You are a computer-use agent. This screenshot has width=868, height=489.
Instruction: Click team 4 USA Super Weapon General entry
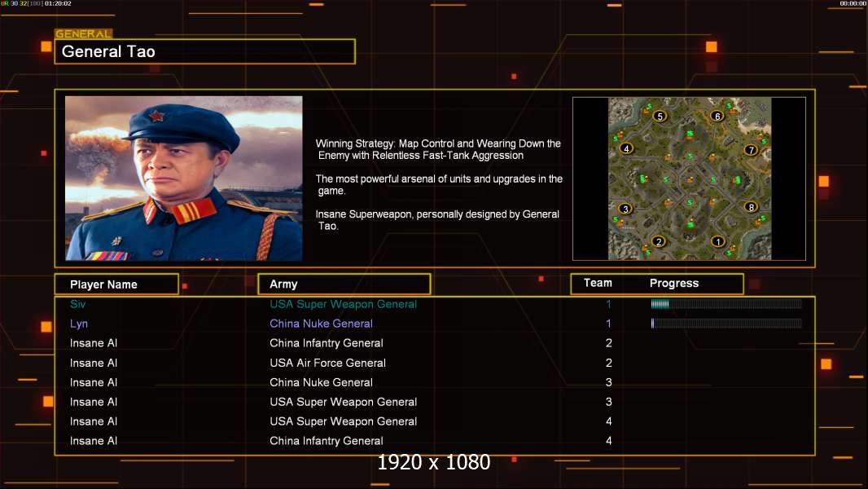344,421
